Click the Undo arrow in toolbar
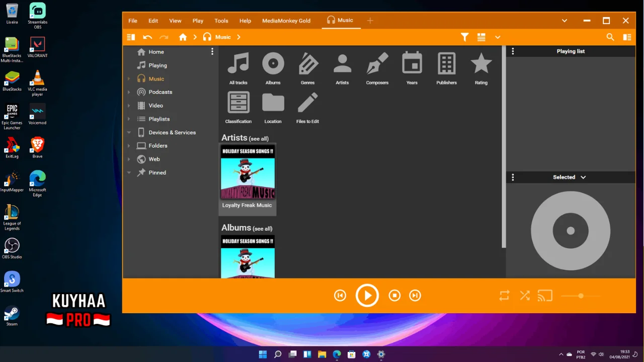This screenshot has height=362, width=644. [x=147, y=37]
